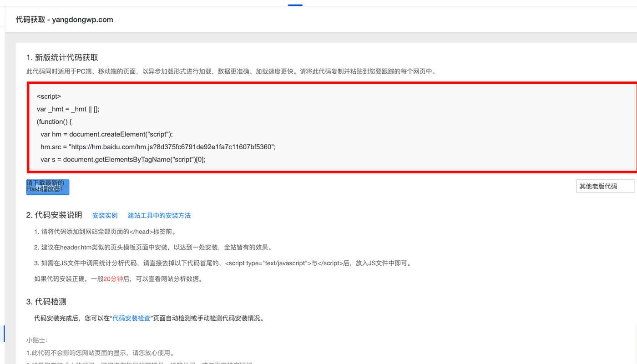Click the opening <script> line in code box
The height and width of the screenshot is (364, 637).
click(49, 96)
